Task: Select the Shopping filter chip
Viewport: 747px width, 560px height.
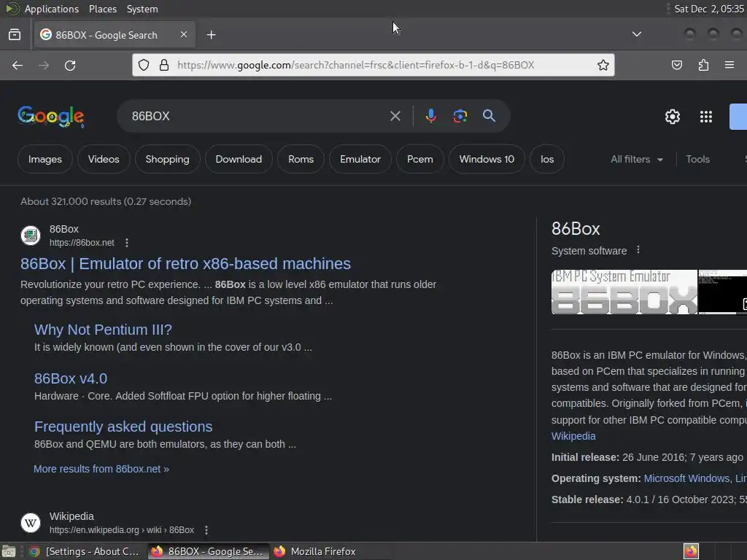Action: [167, 159]
